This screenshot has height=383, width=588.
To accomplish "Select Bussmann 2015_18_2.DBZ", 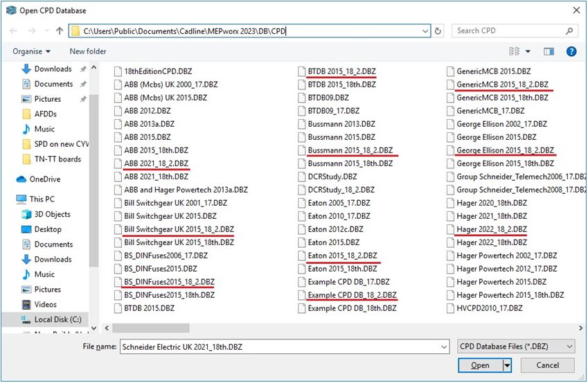I will pos(350,150).
